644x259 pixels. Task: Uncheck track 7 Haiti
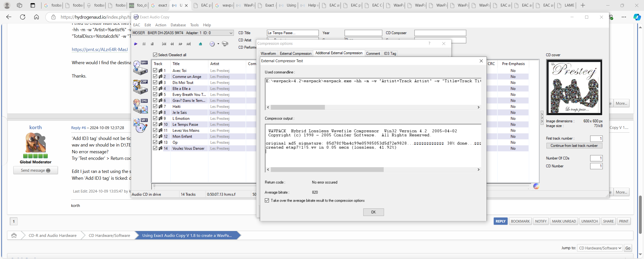[x=155, y=106]
